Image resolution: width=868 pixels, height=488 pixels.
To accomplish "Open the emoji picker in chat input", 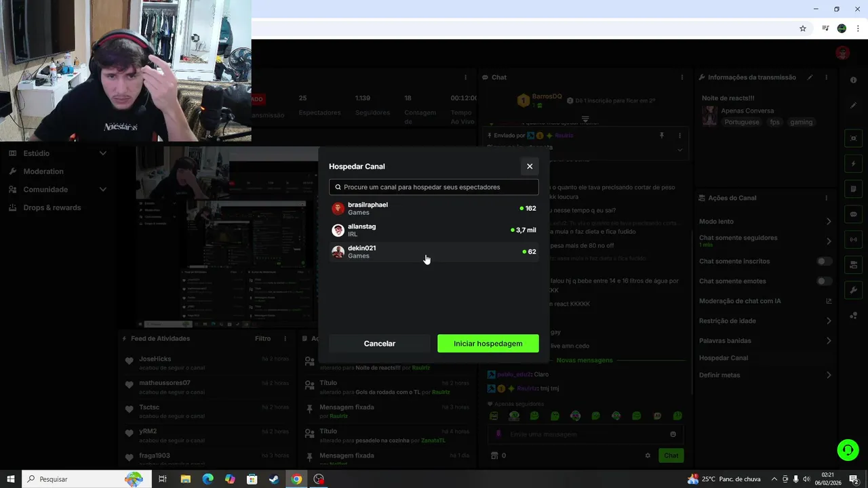I will [x=673, y=434].
